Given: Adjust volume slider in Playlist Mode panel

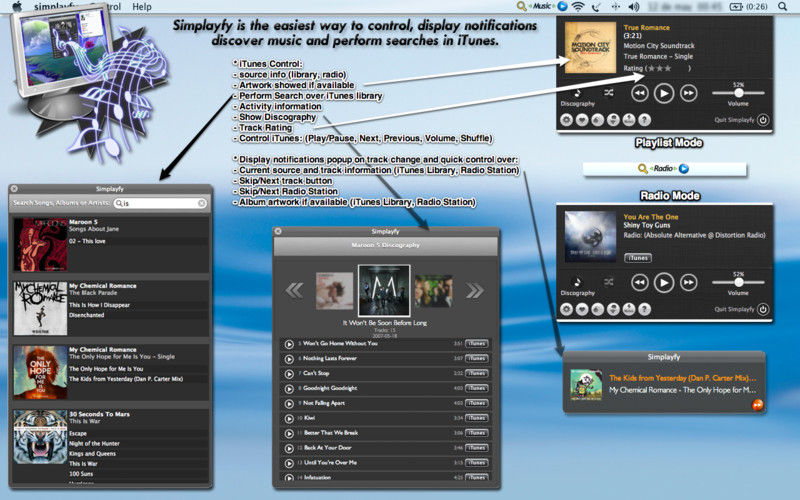Looking at the screenshot, I should tap(738, 93).
